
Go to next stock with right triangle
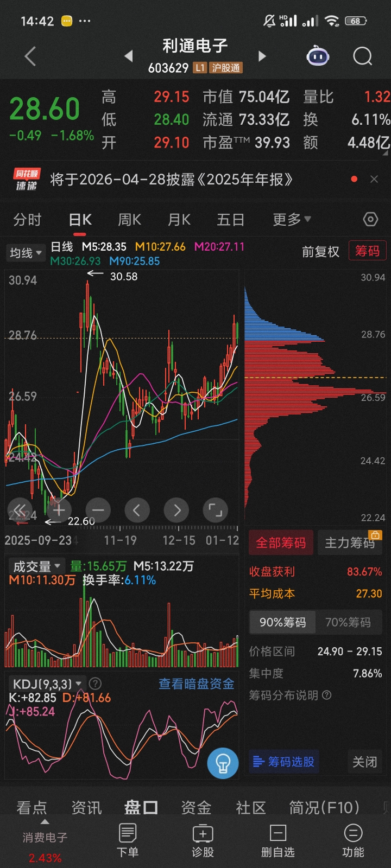[262, 56]
